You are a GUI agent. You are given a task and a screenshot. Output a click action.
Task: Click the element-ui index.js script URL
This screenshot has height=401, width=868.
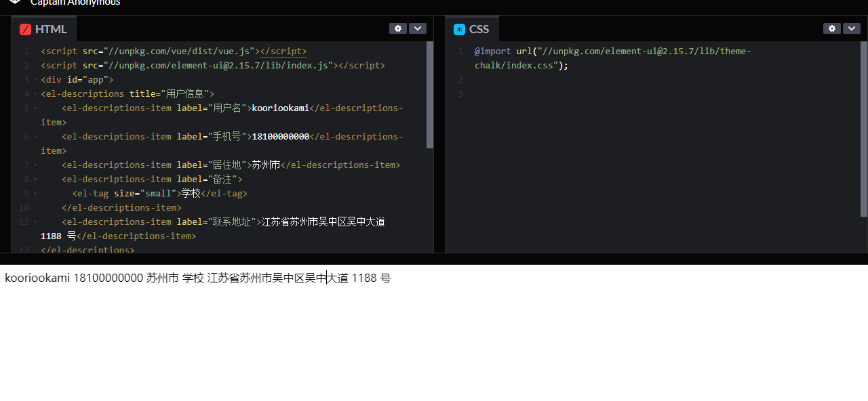218,66
